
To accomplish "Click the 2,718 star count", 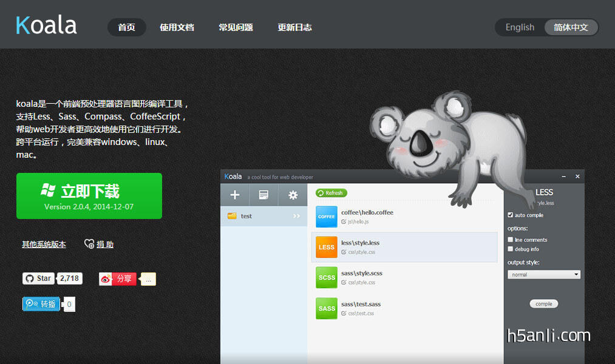I will (69, 278).
